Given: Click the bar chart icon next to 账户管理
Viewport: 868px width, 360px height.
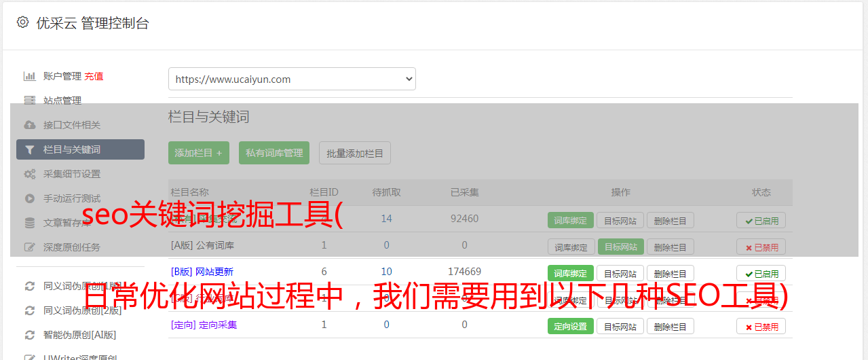Looking at the screenshot, I should (30, 76).
